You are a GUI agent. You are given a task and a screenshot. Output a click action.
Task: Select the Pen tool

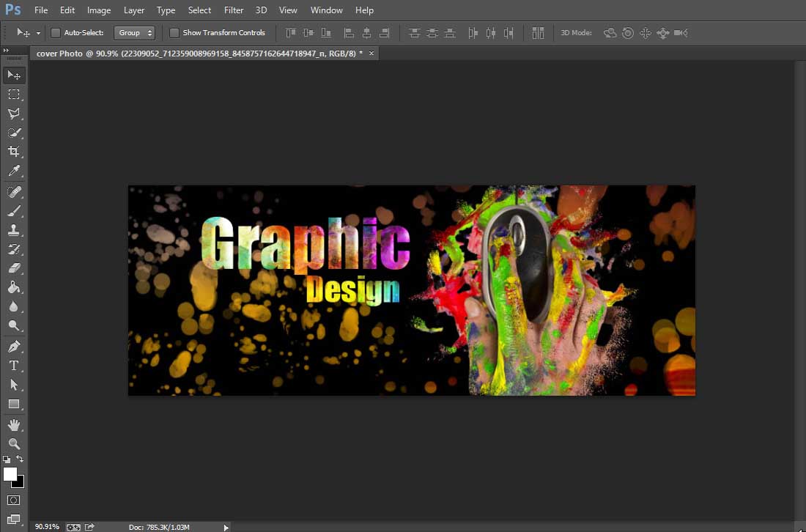(14, 346)
